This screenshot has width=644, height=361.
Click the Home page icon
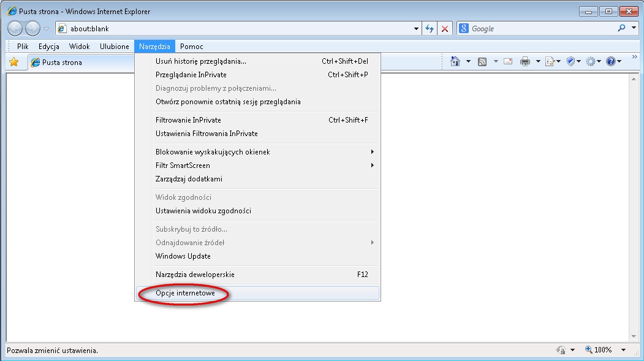[x=455, y=61]
